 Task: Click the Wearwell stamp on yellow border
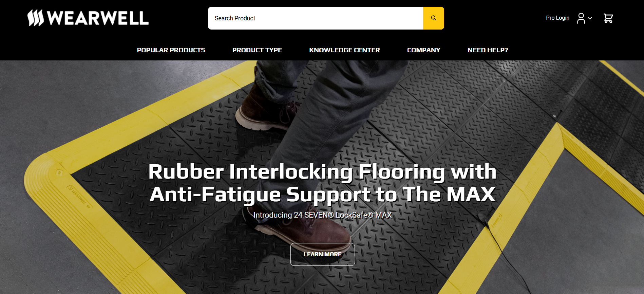[79, 196]
